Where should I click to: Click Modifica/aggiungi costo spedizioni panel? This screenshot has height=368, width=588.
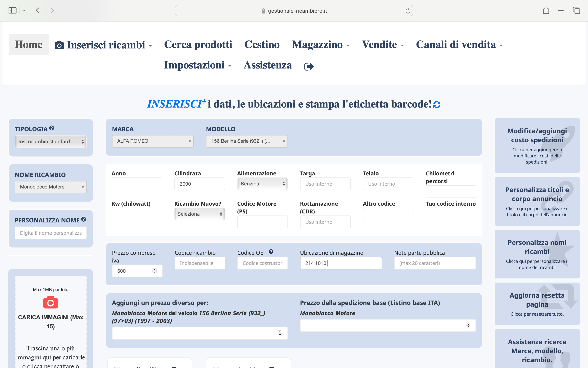tap(537, 146)
